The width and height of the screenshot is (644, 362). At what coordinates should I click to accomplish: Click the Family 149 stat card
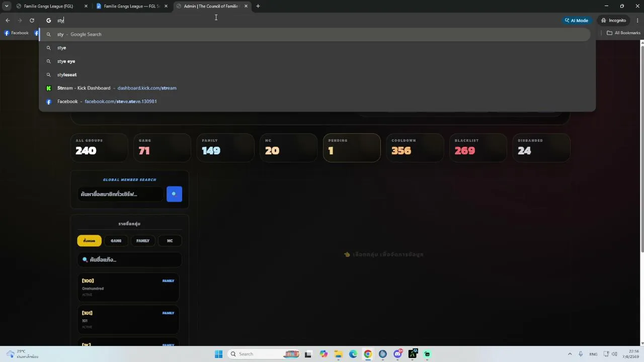[225, 148]
